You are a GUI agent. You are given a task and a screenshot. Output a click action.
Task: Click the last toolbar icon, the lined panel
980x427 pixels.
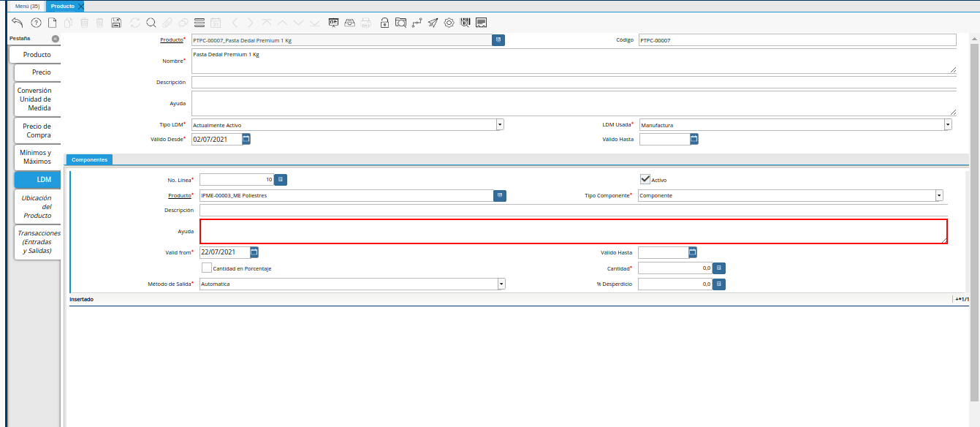coord(481,23)
